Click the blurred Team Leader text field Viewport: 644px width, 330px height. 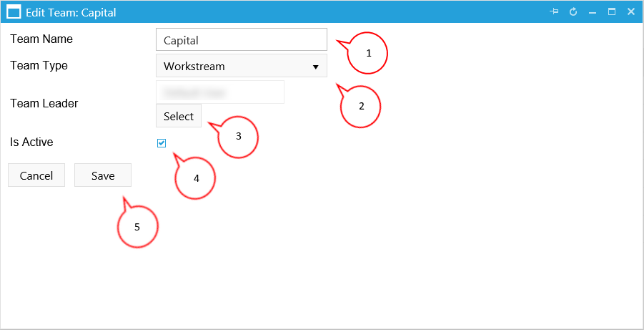coord(220,92)
